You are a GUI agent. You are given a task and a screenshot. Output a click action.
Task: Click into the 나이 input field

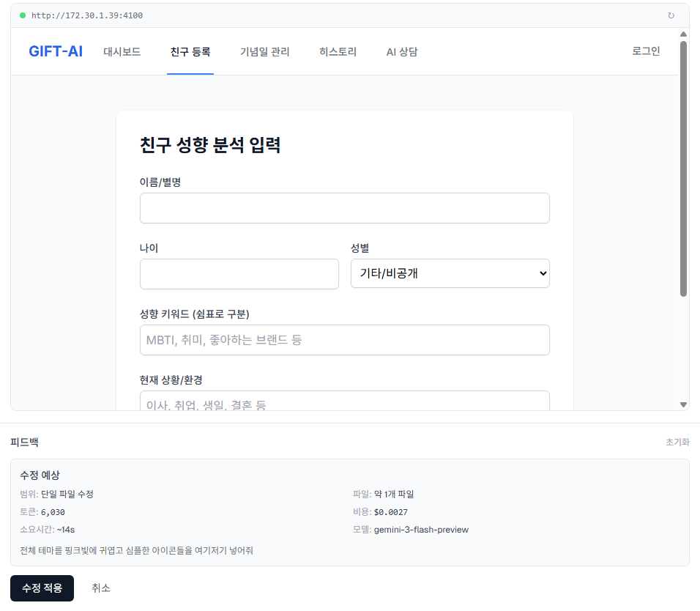[x=239, y=274]
